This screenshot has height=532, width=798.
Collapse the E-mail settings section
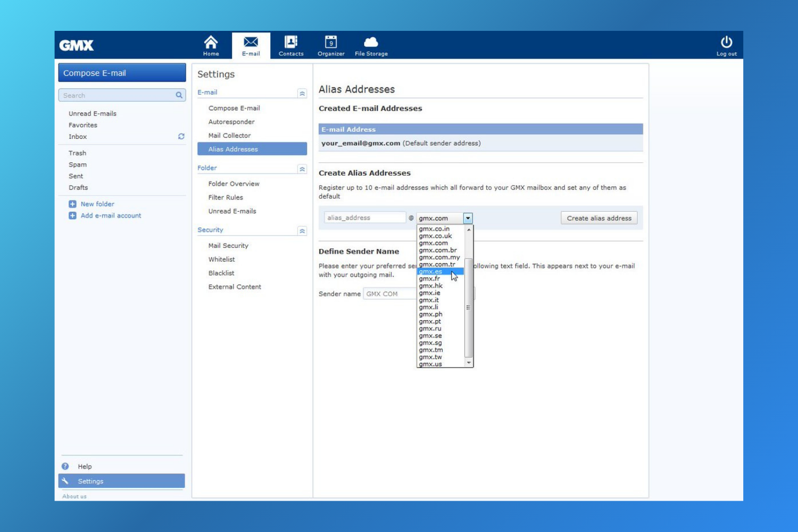coord(302,94)
